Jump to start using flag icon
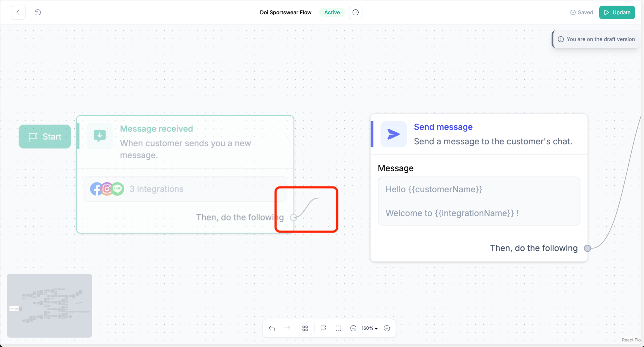Screen dimensions: 644x347 tap(323, 328)
